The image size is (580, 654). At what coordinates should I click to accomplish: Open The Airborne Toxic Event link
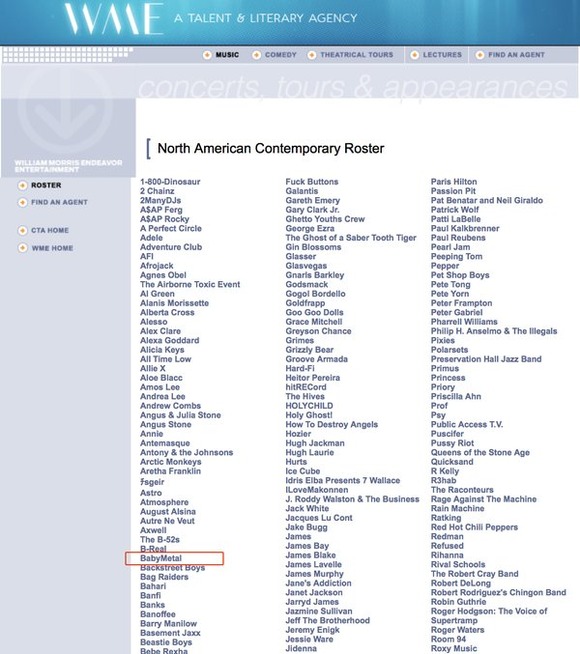tap(190, 284)
